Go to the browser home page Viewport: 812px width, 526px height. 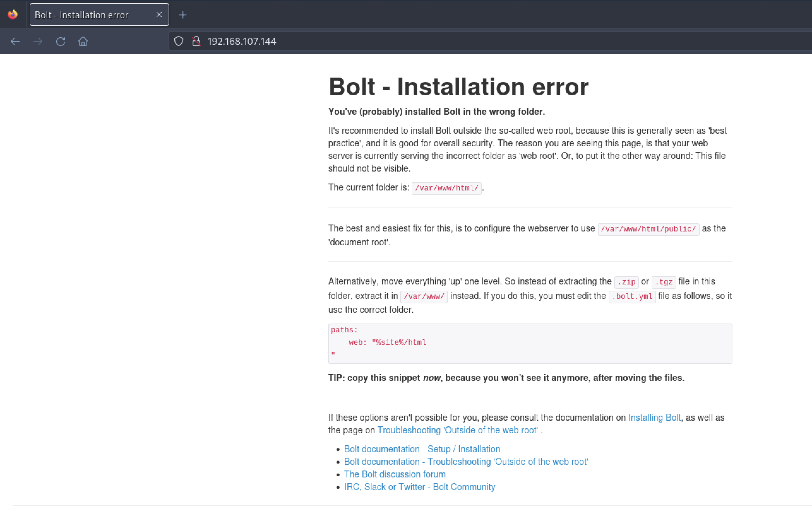pos(83,41)
